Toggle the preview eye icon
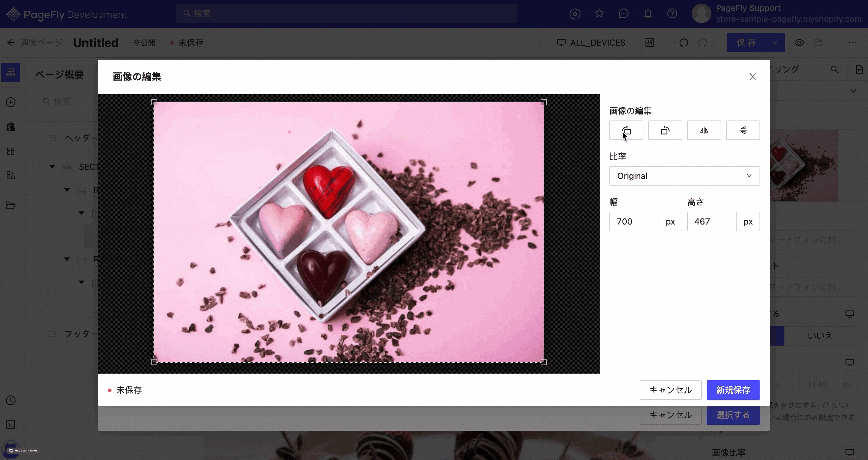Viewport: 868px width, 460px height. tap(799, 43)
